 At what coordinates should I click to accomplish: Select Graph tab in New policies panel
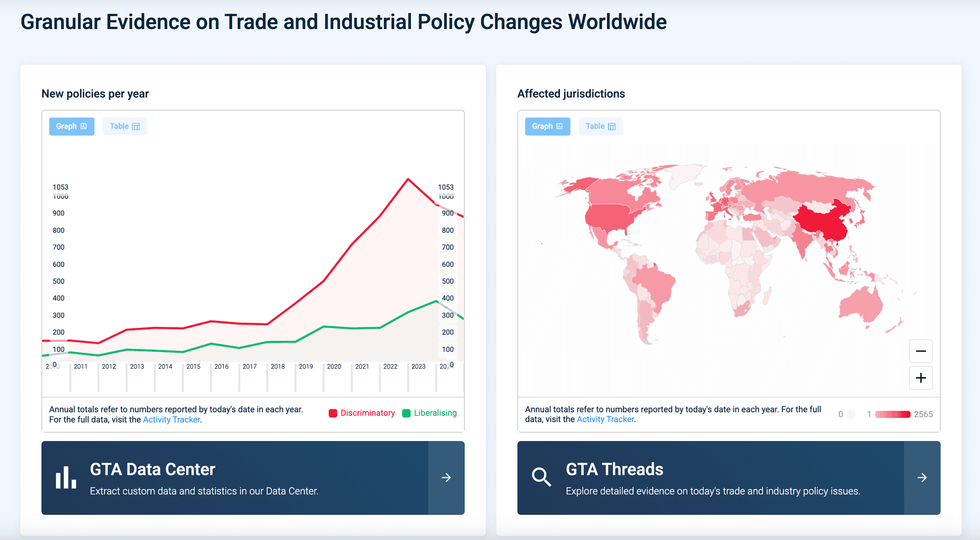[x=71, y=127]
